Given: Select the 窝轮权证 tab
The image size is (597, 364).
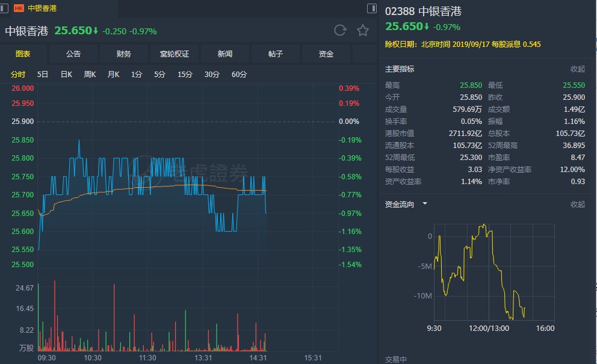Looking at the screenshot, I should (x=175, y=54).
